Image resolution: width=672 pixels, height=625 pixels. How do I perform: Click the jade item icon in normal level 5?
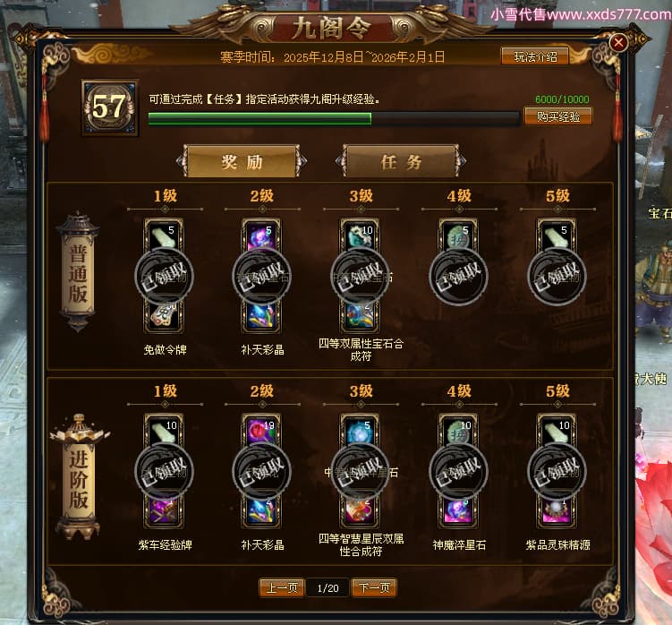click(x=557, y=235)
